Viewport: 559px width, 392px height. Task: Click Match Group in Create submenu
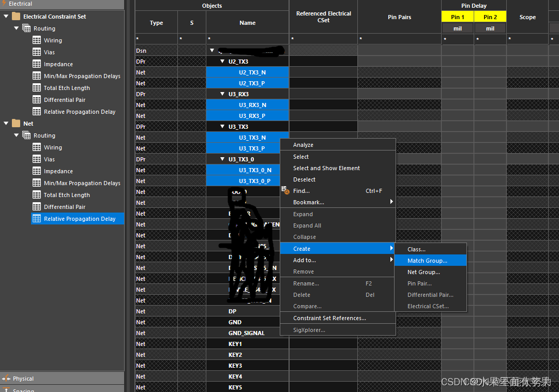coord(427,261)
